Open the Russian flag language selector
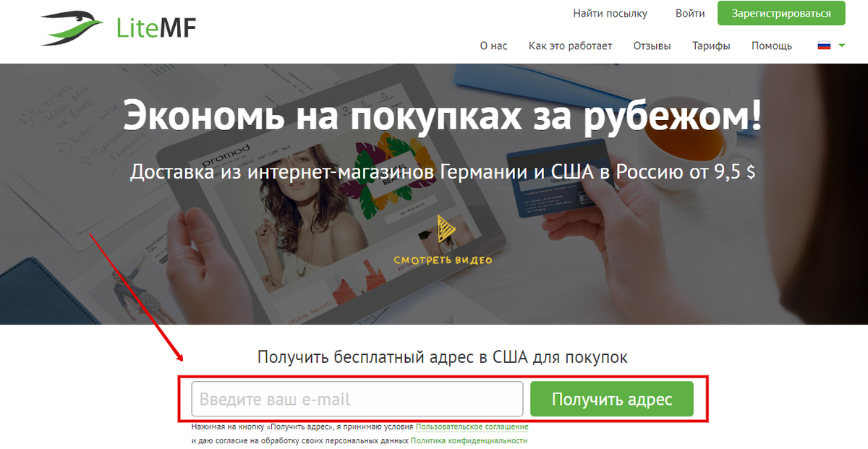This screenshot has width=868, height=449. coord(823,45)
